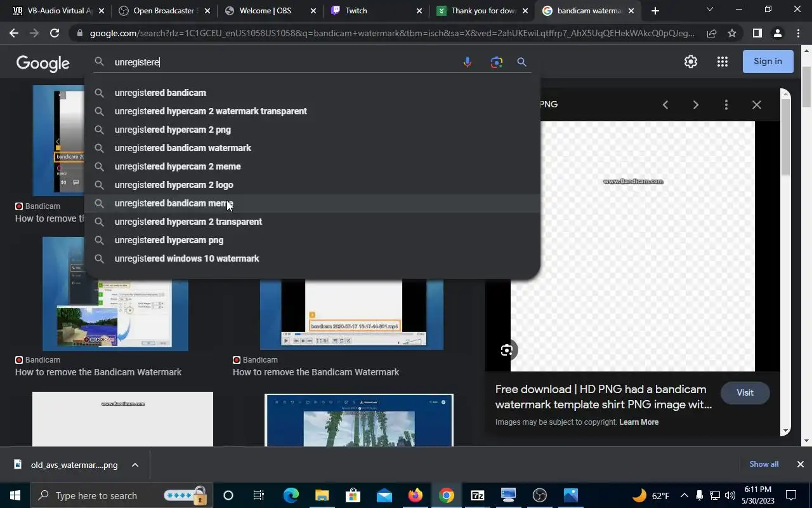
Task: Show all downloads
Action: pyautogui.click(x=764, y=464)
